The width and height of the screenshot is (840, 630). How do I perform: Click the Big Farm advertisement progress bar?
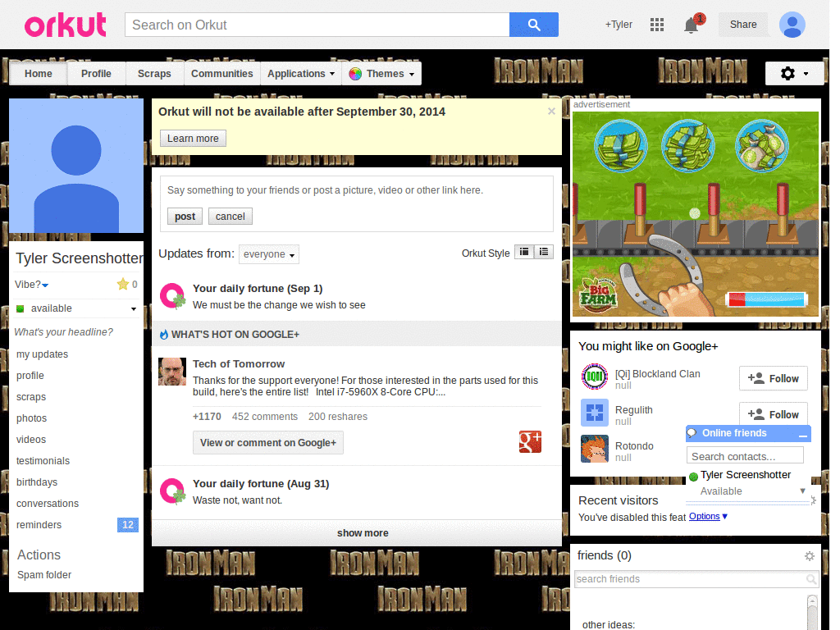coord(767,299)
